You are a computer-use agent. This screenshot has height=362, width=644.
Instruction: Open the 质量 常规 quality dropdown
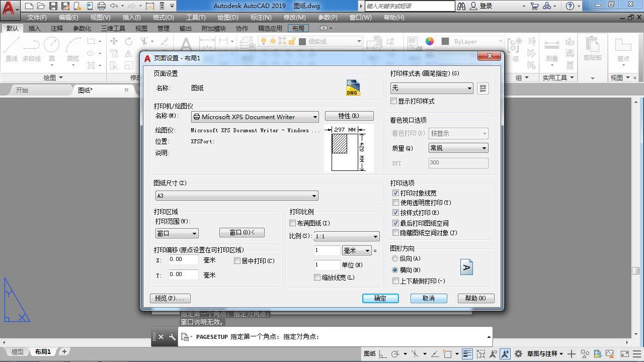458,148
